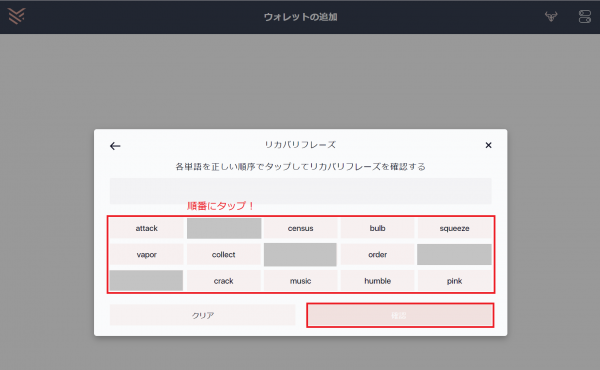Tap the word 'attack'
This screenshot has width=600, height=370.
(x=147, y=228)
